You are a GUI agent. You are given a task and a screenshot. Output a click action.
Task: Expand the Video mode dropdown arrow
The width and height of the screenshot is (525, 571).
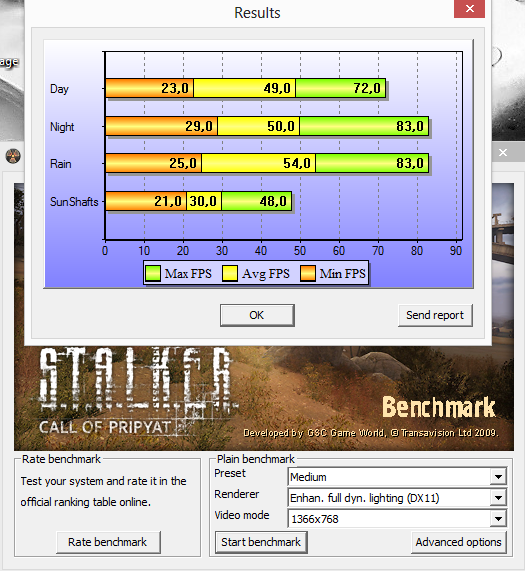(x=498, y=519)
